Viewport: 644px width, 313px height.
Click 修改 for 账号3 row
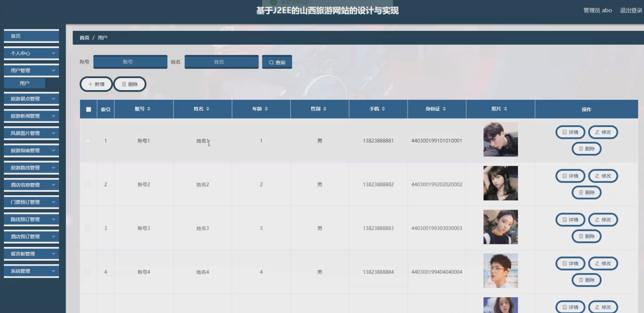pos(603,220)
